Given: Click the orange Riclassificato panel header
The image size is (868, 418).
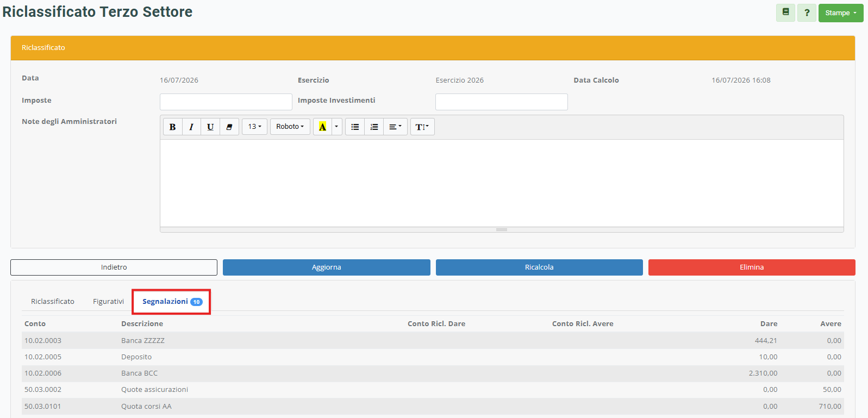Looking at the screenshot, I should click(433, 48).
